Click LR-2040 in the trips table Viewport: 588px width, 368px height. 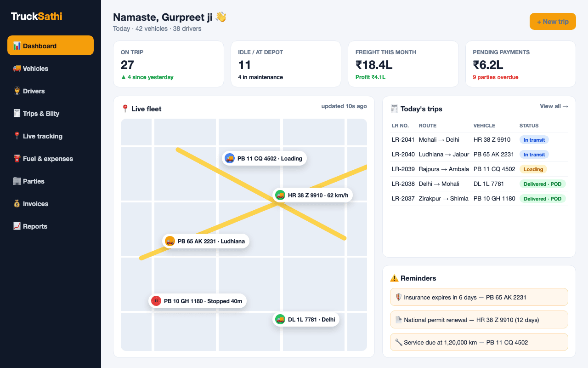(x=403, y=155)
